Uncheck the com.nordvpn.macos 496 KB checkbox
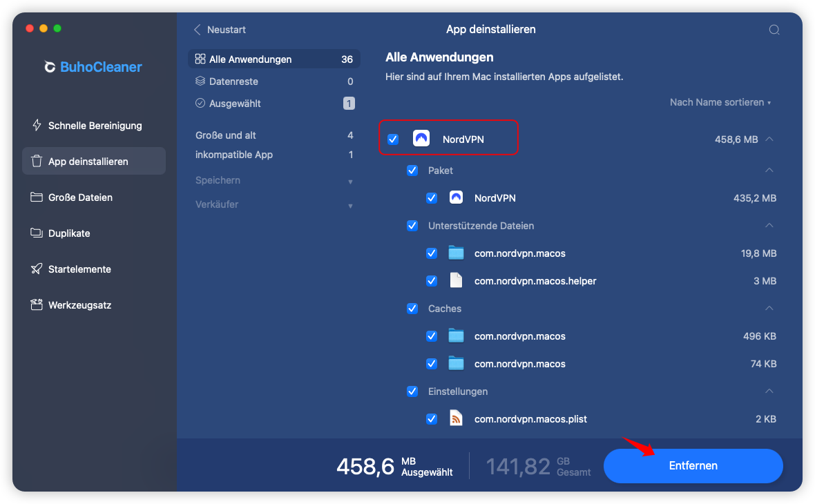 click(x=432, y=336)
